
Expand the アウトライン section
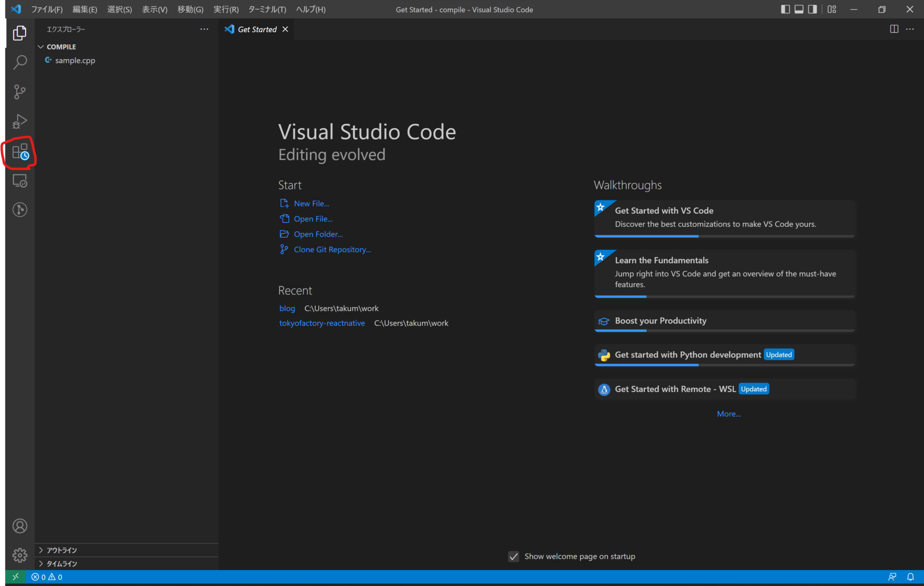[61, 550]
